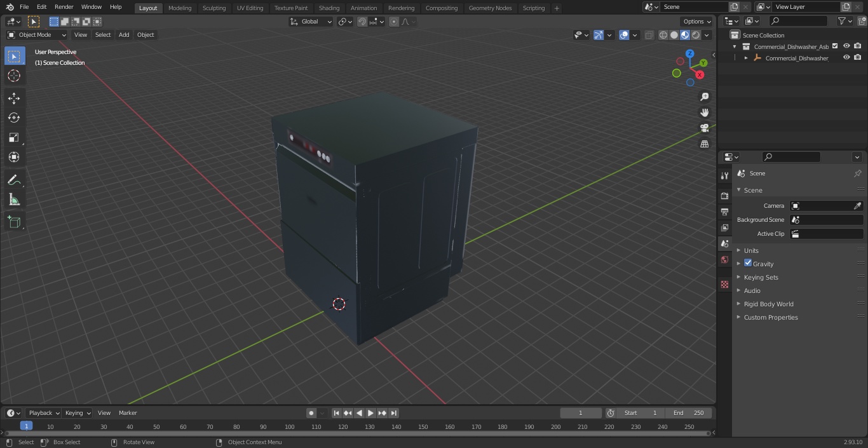This screenshot has height=448, width=868.
Task: Open the Tool properties tab
Action: click(x=724, y=175)
